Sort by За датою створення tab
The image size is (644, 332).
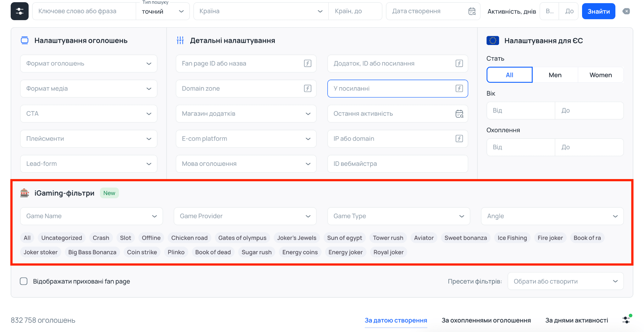click(x=396, y=320)
